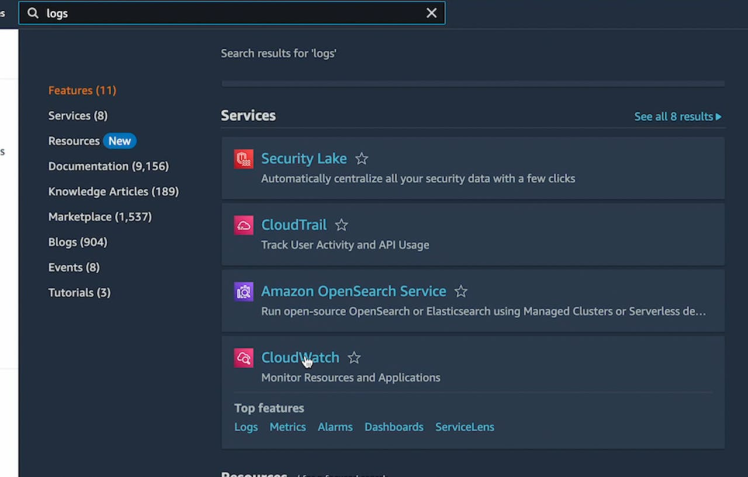Click the search input field containing logs
This screenshot has width=748, height=477.
[x=230, y=13]
